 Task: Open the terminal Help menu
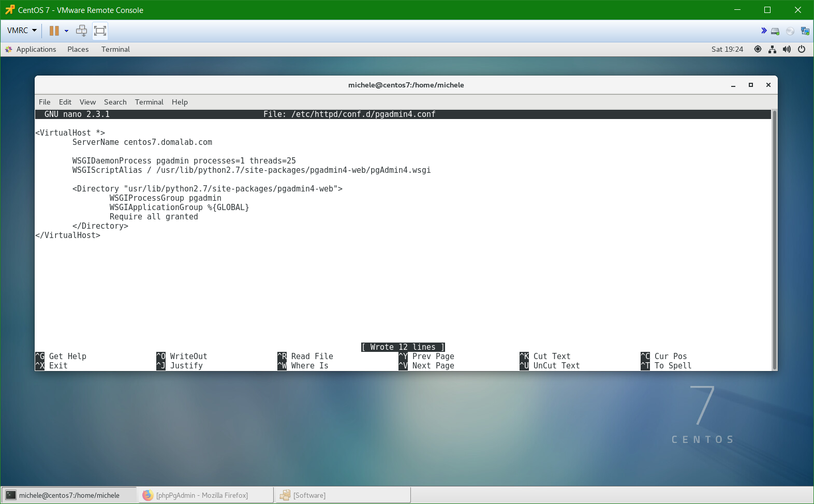coord(180,102)
